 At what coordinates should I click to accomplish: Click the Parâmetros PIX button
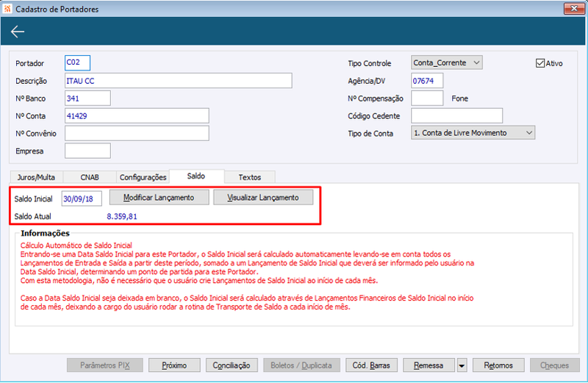[105, 365]
